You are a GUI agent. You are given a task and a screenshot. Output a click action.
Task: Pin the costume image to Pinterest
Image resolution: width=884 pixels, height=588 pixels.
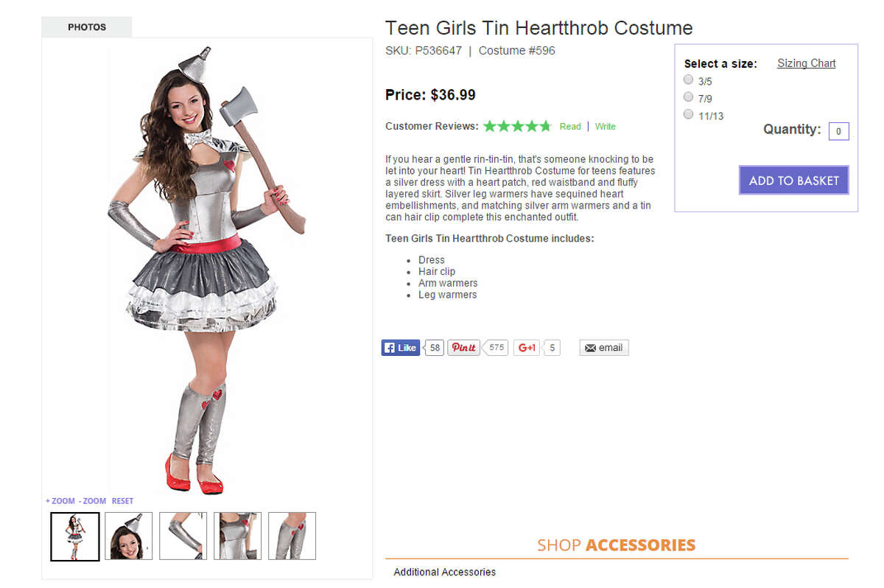[x=463, y=347]
